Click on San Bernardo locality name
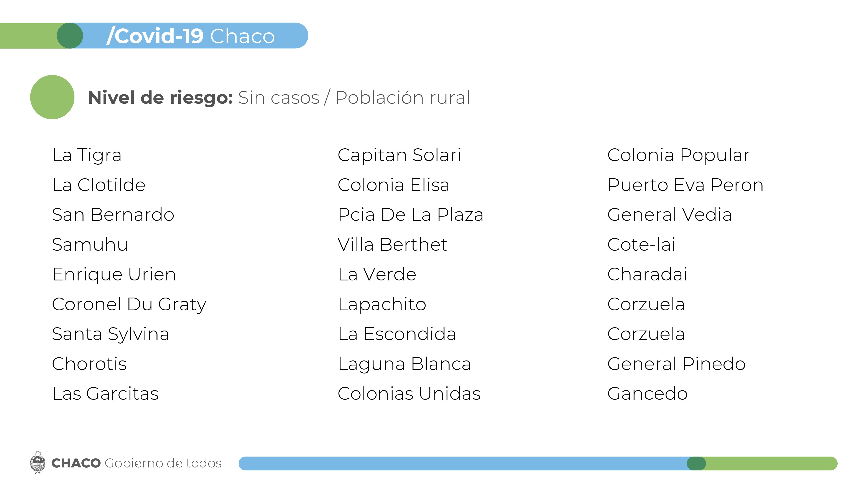Viewport: 868px width, 488px height. pos(113,215)
